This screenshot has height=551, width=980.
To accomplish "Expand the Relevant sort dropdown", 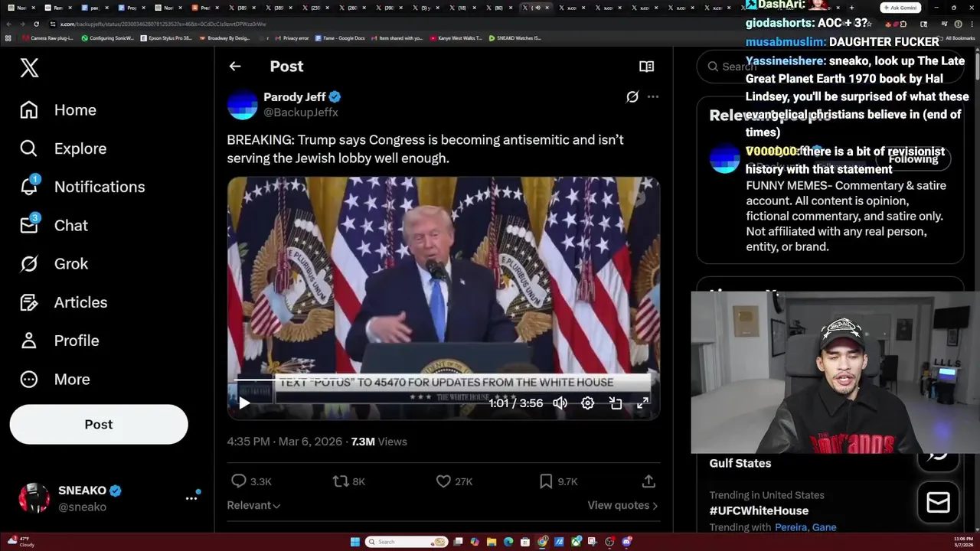I will 253,505.
